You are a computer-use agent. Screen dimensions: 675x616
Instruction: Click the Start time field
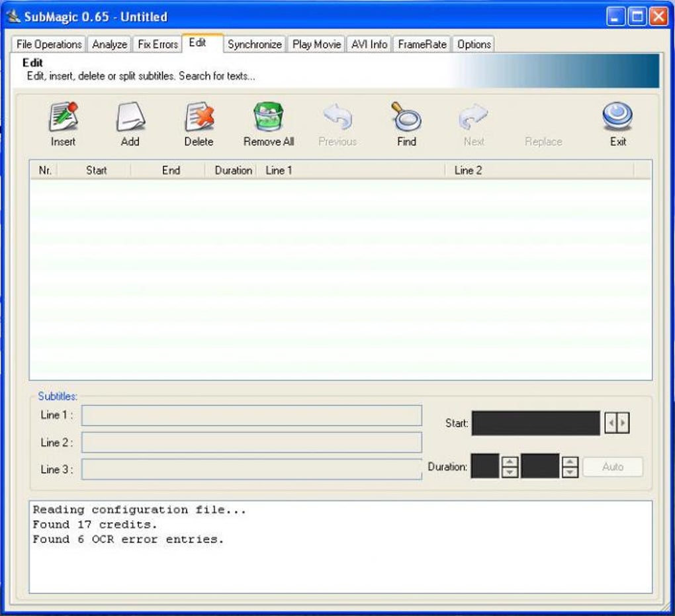click(536, 423)
